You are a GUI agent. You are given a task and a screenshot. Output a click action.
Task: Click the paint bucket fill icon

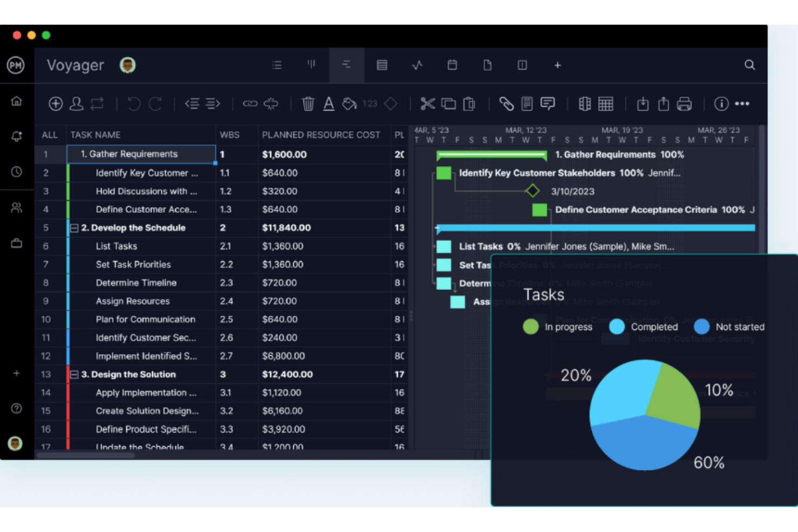349,103
